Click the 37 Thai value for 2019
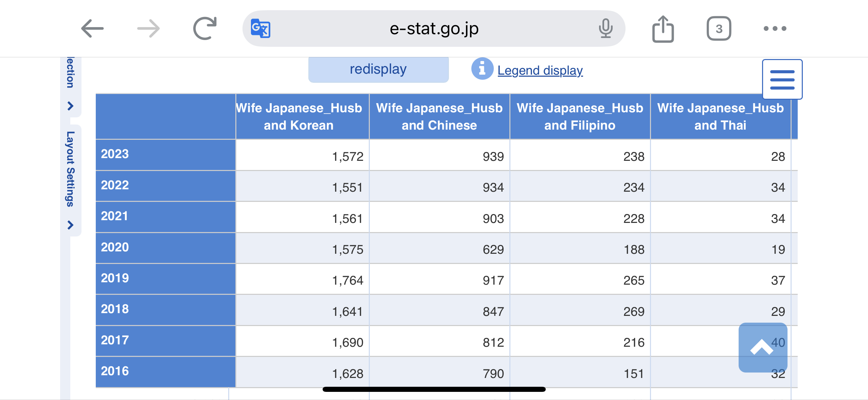The height and width of the screenshot is (400, 868). 721,279
